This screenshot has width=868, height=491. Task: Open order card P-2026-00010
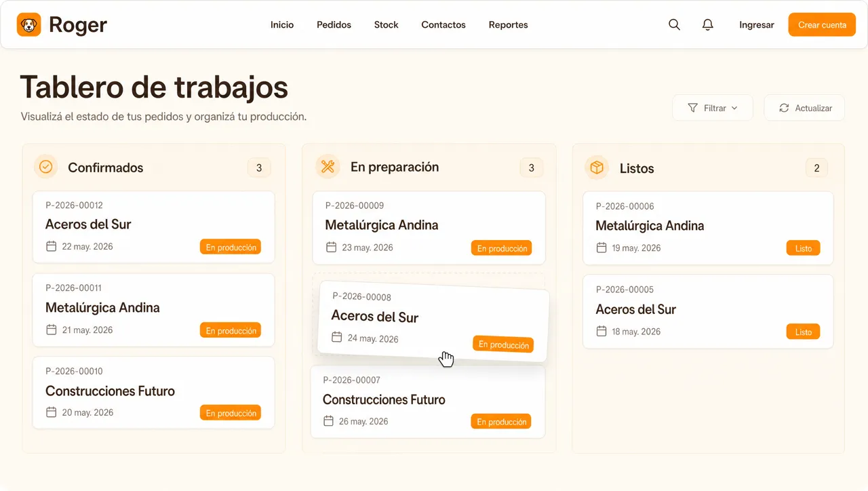coord(154,393)
